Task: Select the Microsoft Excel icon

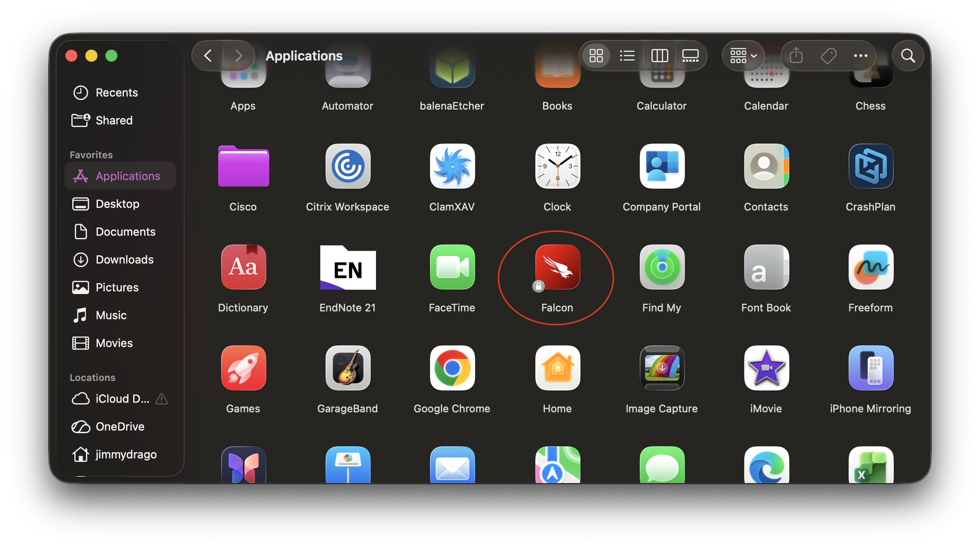Action: pos(871,464)
